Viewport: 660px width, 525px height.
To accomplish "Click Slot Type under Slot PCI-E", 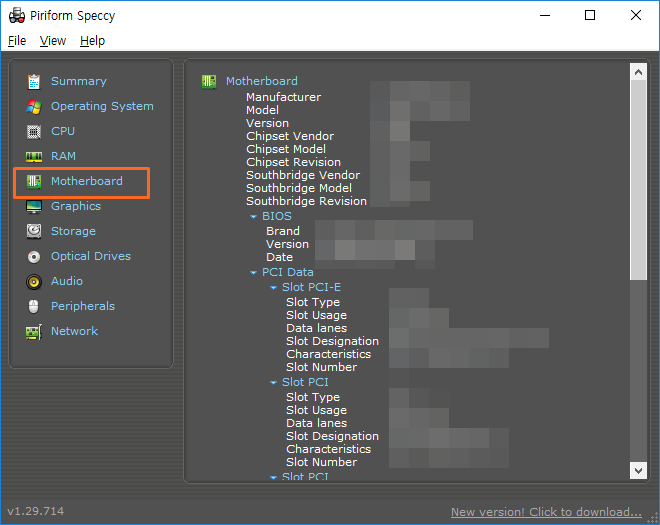I will coord(313,303).
